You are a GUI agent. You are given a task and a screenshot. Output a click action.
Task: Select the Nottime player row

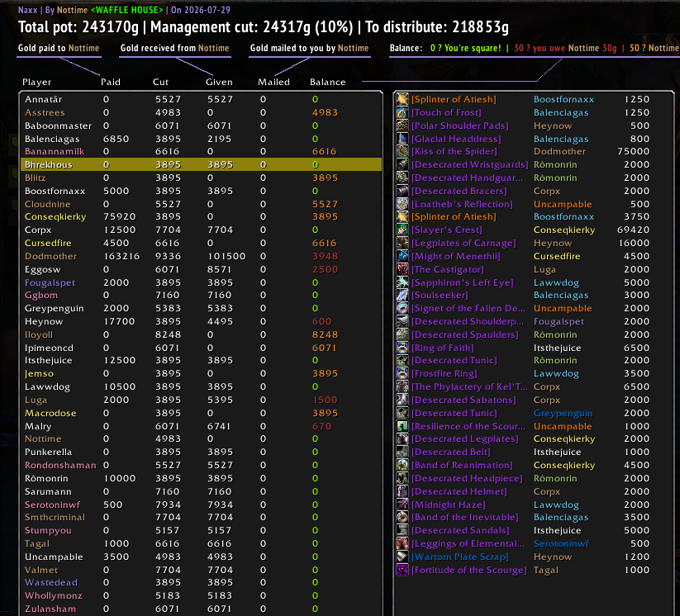click(x=202, y=438)
